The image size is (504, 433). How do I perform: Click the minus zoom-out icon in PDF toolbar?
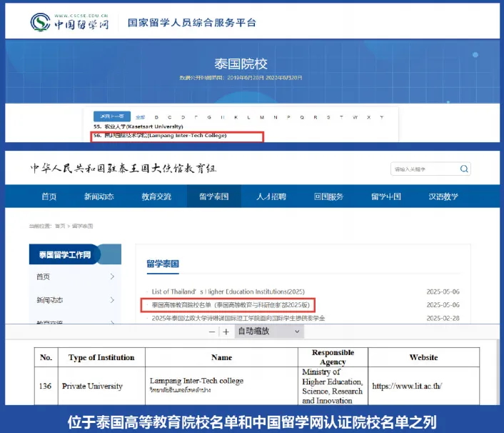pyautogui.click(x=212, y=332)
